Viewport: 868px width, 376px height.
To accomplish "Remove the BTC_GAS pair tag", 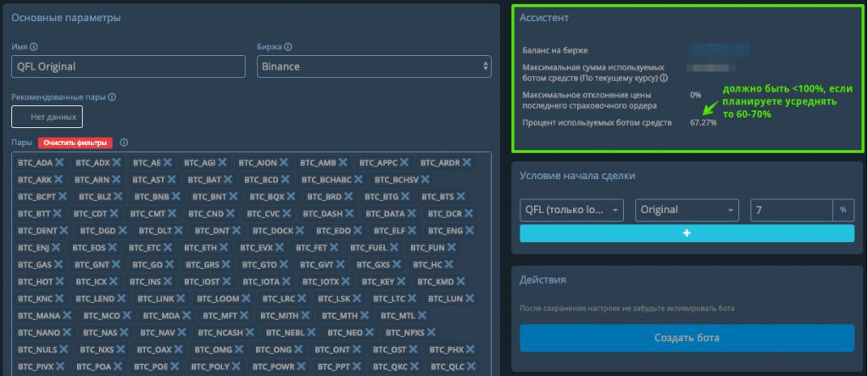I will [x=58, y=265].
